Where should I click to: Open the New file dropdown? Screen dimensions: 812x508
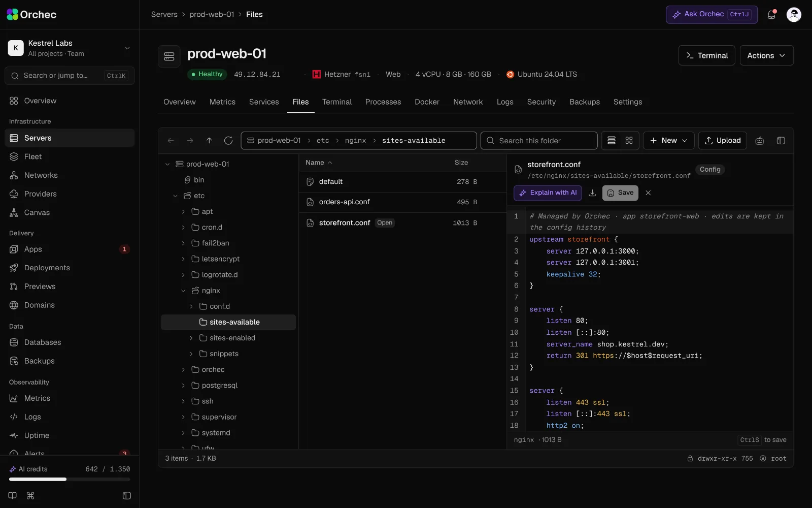668,141
